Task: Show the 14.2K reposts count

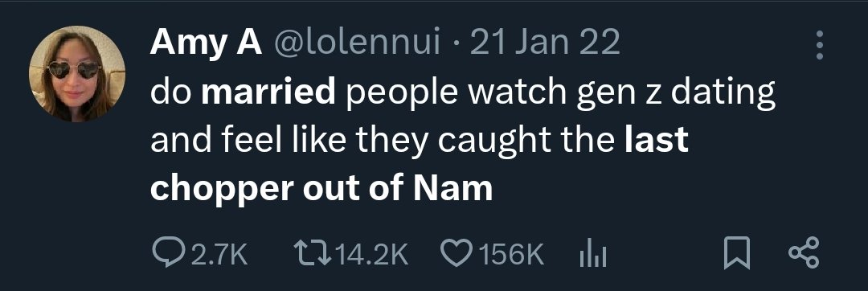Action: 372,255
